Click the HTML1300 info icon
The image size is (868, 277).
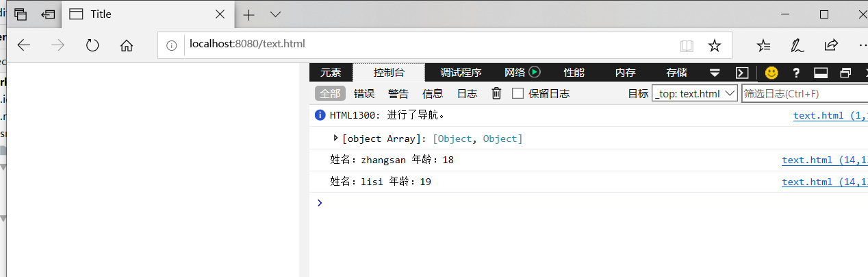pyautogui.click(x=320, y=115)
